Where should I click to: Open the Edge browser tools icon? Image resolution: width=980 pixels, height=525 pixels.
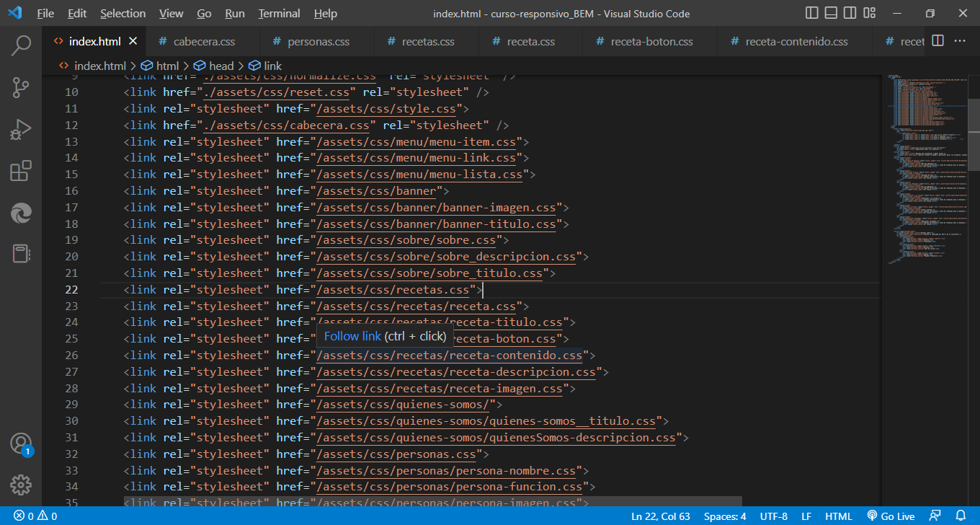point(21,213)
